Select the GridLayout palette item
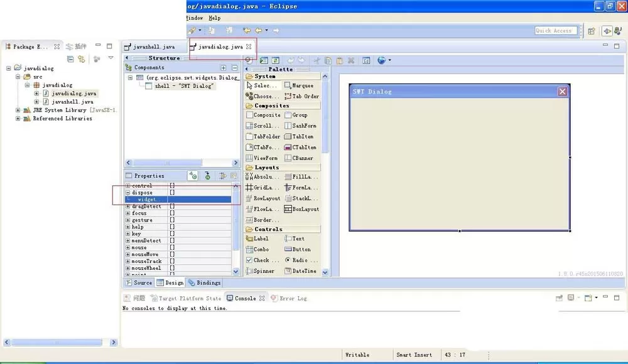 pyautogui.click(x=263, y=188)
